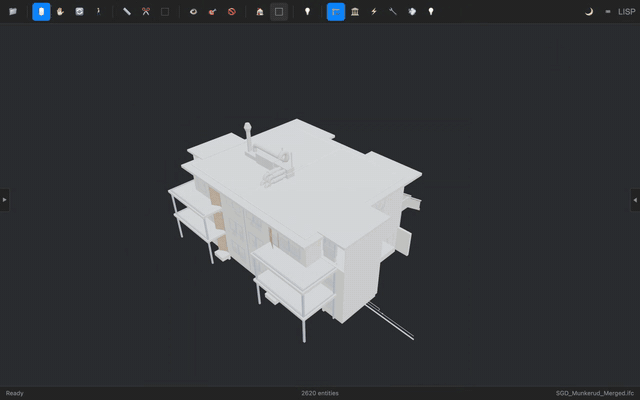Expand the left side panel arrow
The height and width of the screenshot is (400, 640).
pyautogui.click(x=4, y=200)
